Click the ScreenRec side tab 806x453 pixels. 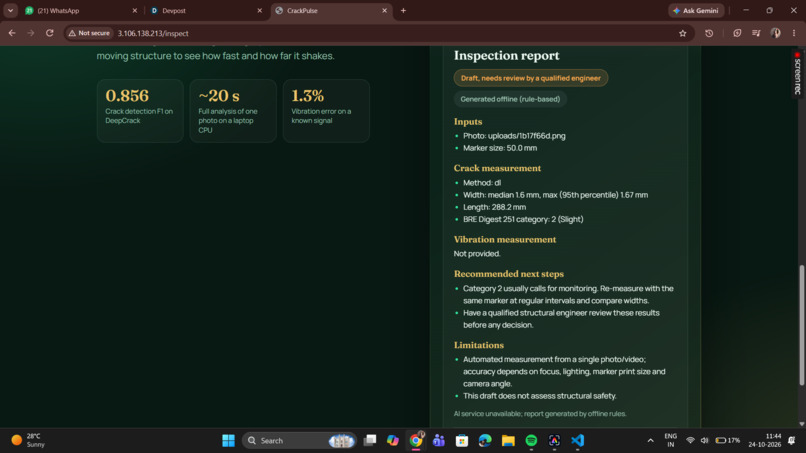797,74
